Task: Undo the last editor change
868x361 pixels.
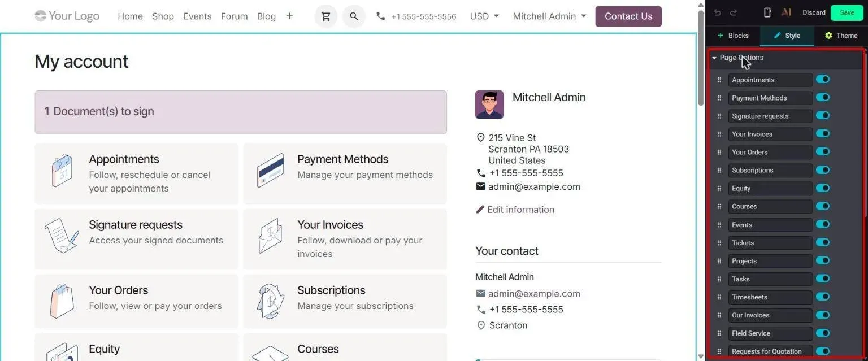Action: pyautogui.click(x=718, y=12)
